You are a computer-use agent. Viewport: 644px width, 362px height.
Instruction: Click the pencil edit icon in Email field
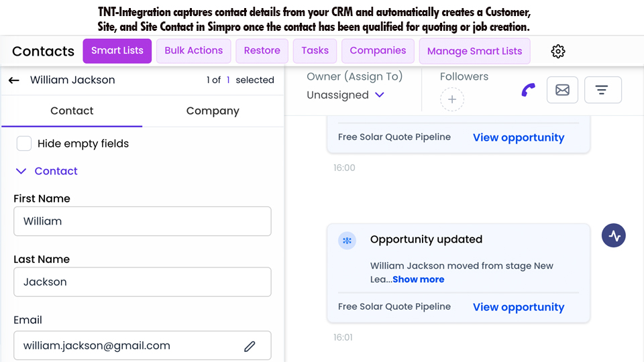tap(250, 346)
